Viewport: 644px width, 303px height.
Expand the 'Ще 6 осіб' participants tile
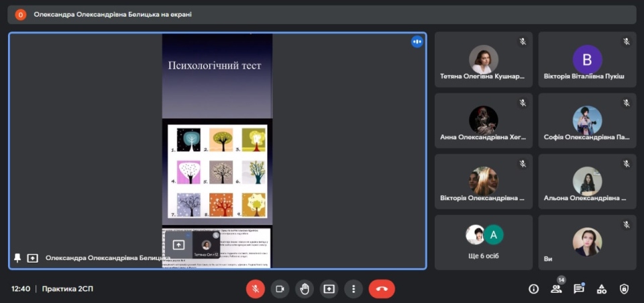pyautogui.click(x=484, y=242)
